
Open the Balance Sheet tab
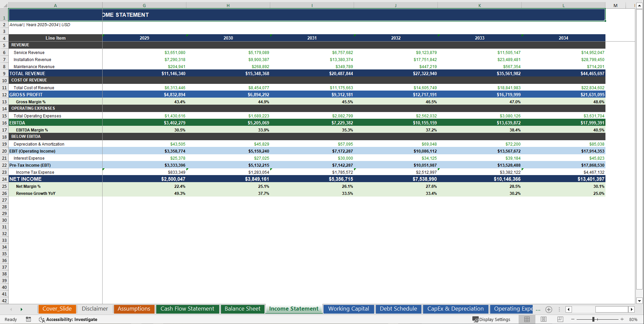pyautogui.click(x=242, y=309)
